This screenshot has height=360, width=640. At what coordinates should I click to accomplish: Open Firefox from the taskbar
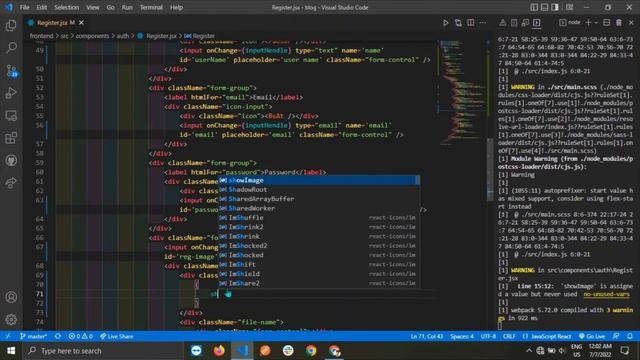[219, 351]
